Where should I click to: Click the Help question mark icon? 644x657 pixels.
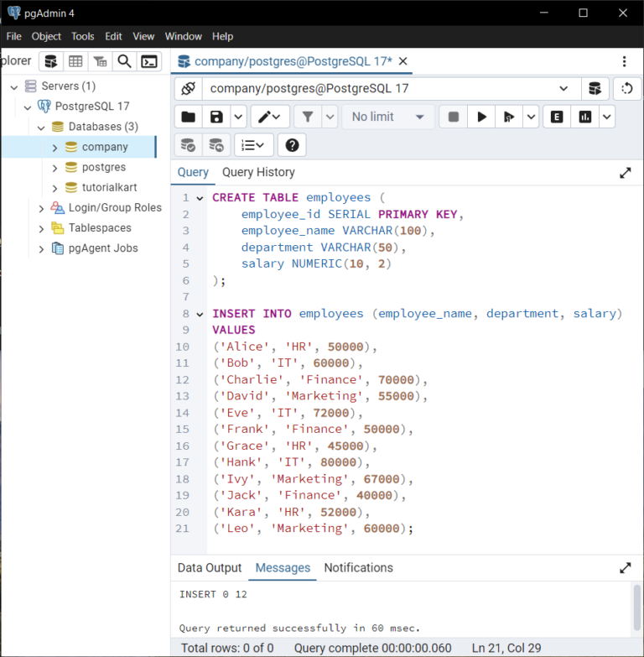(292, 145)
